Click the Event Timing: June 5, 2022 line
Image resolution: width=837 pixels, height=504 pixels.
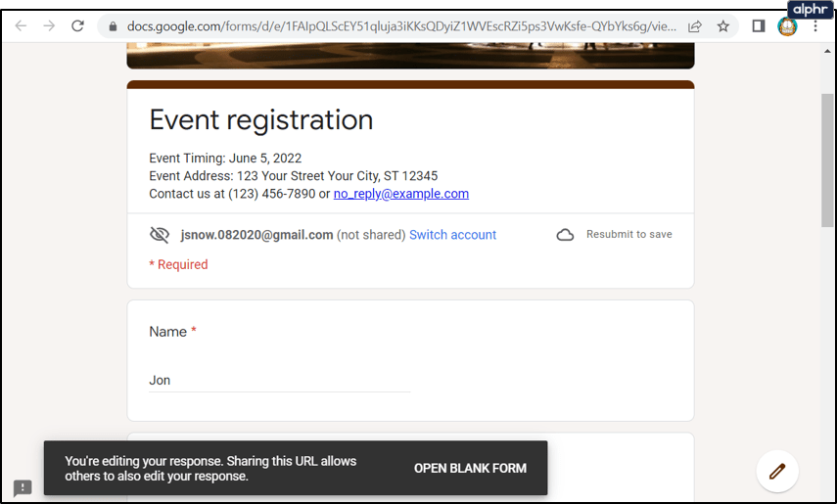point(225,159)
